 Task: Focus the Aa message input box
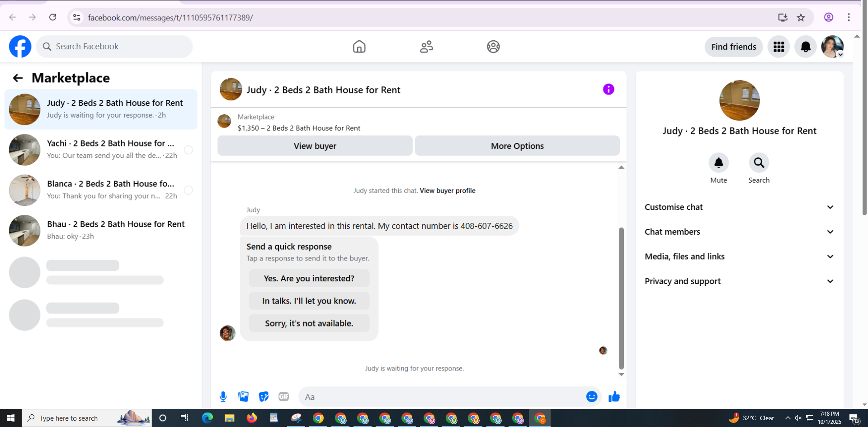pyautogui.click(x=450, y=397)
